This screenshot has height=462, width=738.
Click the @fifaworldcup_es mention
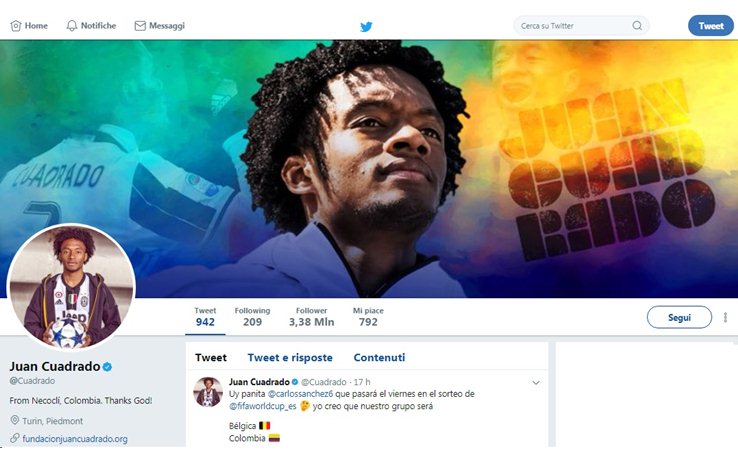(x=263, y=406)
